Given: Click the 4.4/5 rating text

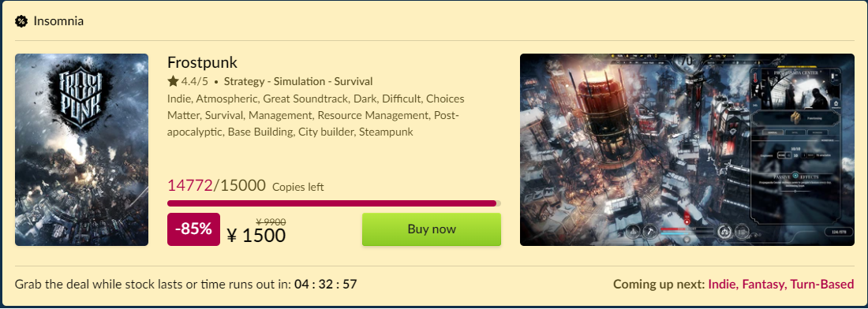Looking at the screenshot, I should 195,82.
